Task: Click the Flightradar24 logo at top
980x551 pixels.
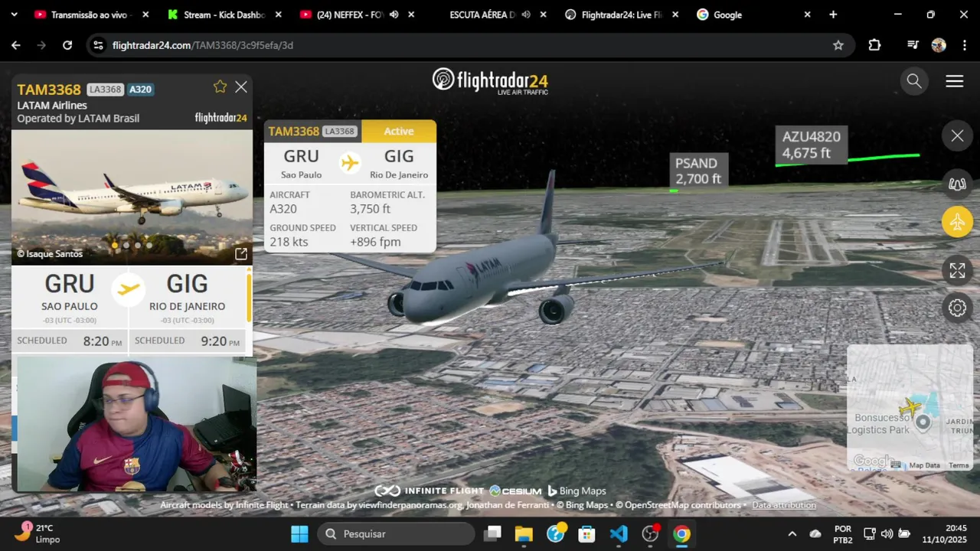Action: [490, 80]
